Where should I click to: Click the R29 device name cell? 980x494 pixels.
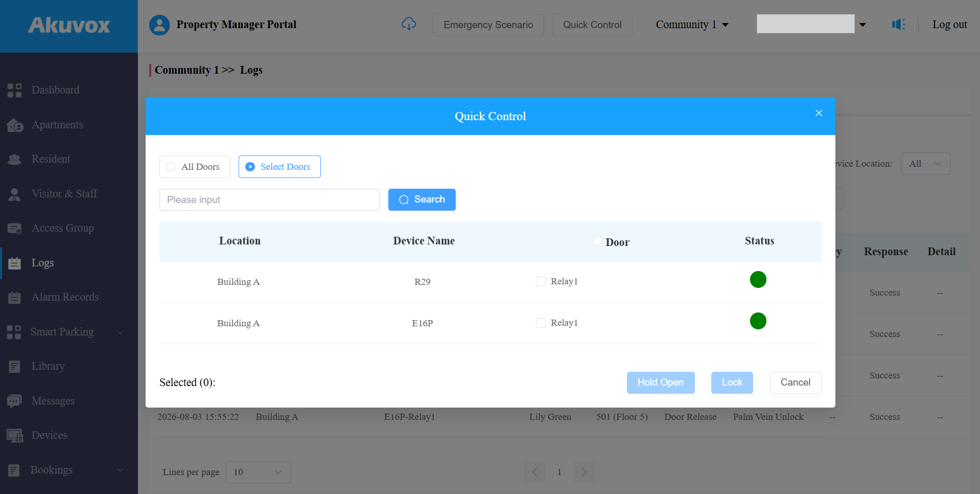(423, 282)
